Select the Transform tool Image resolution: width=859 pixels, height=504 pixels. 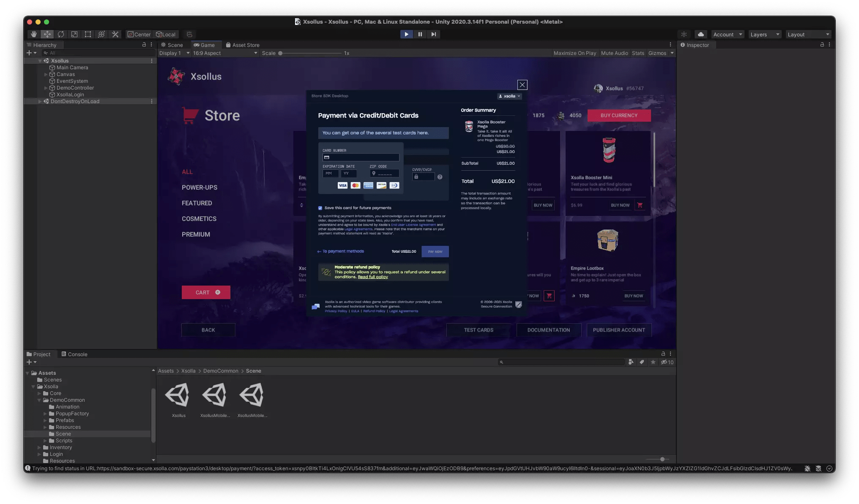(x=101, y=34)
